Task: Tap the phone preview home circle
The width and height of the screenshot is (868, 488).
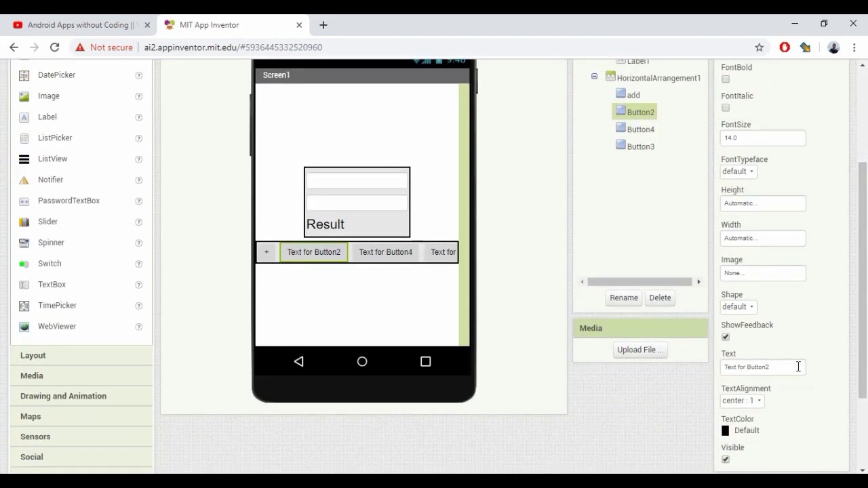Action: pyautogui.click(x=362, y=361)
